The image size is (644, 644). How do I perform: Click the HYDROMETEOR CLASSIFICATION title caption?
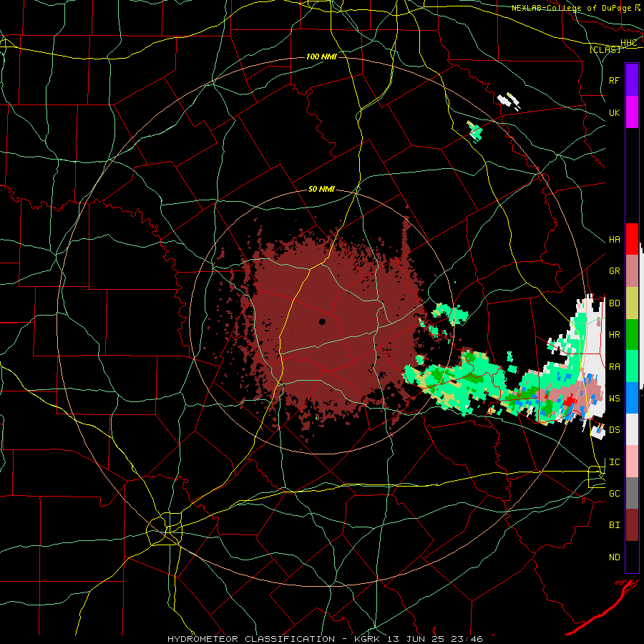click(251, 639)
